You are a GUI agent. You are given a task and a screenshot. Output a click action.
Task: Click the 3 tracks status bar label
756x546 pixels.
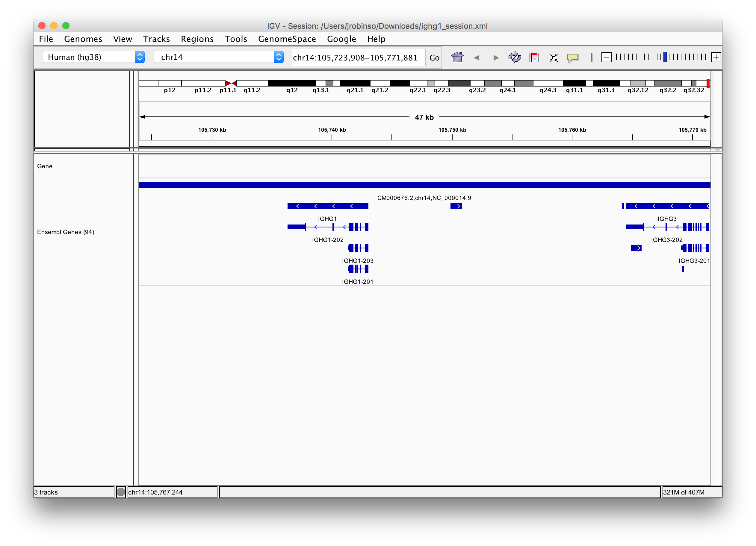click(74, 492)
